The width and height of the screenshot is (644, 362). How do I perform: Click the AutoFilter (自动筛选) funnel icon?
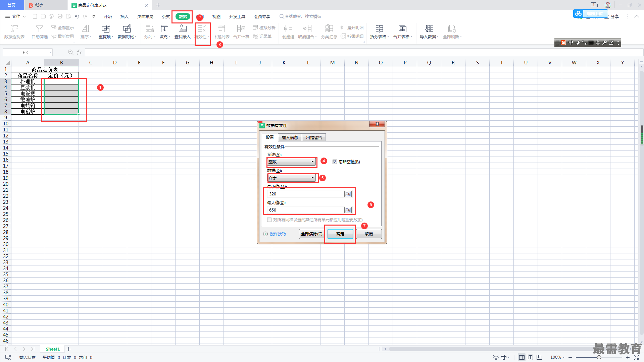pyautogui.click(x=39, y=29)
